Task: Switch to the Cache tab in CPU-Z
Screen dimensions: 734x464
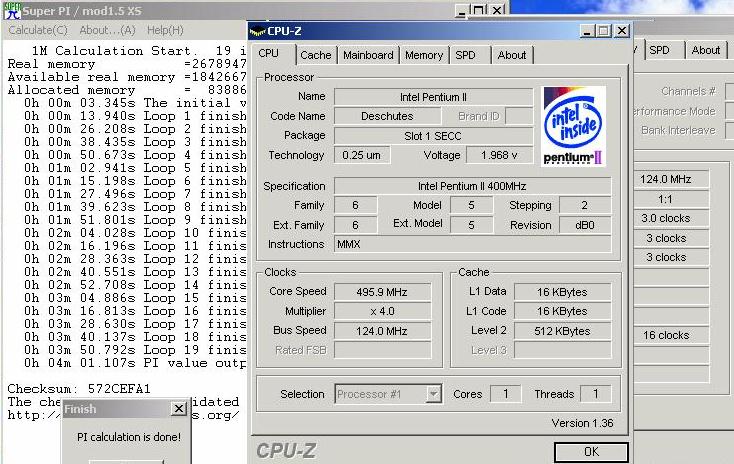Action: 316,55
